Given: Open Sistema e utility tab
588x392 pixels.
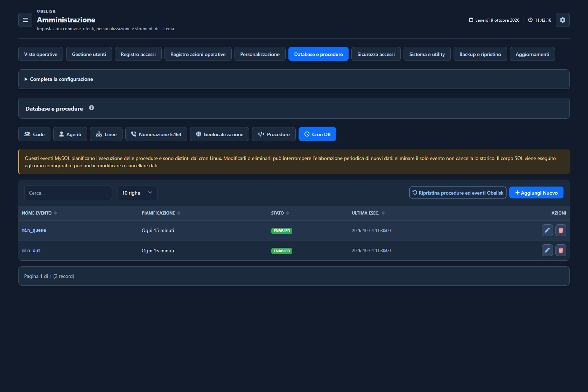Looking at the screenshot, I should [x=427, y=54].
